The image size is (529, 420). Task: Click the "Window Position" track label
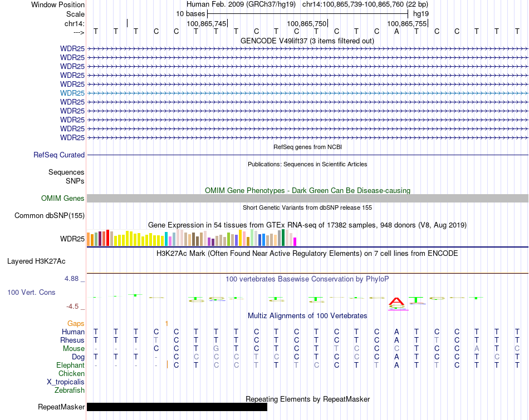tap(58, 4)
